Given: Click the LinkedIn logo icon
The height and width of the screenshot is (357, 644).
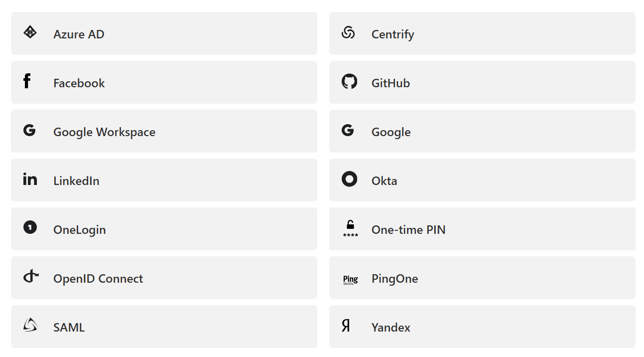Looking at the screenshot, I should (x=30, y=179).
